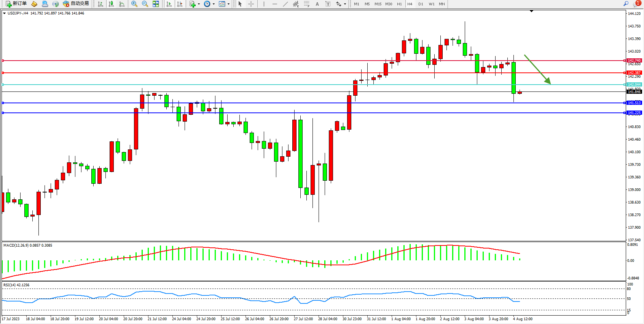Zoom out on the chart
Screen dimensions: 644x324
145,4
